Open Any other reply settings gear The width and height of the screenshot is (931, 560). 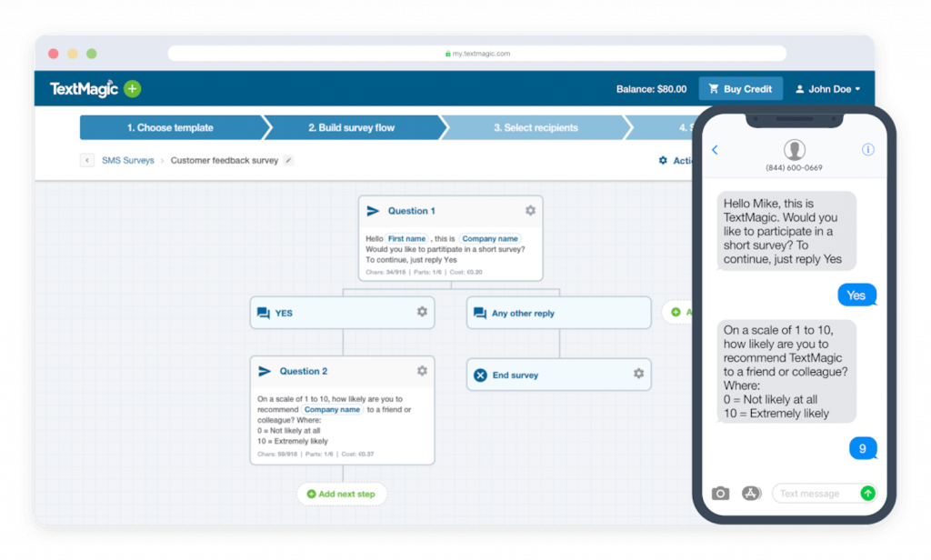pyautogui.click(x=638, y=312)
